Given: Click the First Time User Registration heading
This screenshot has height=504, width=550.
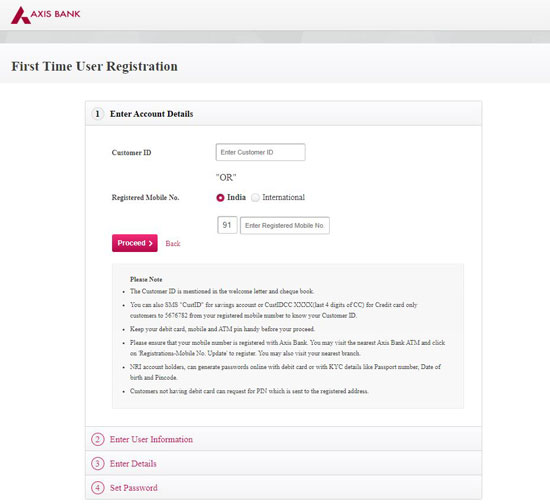Looking at the screenshot, I should click(94, 66).
